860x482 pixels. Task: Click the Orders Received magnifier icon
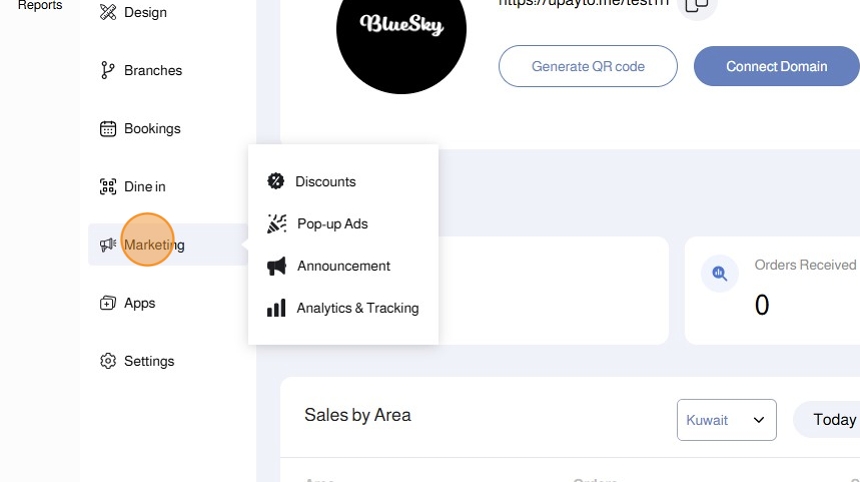(720, 273)
